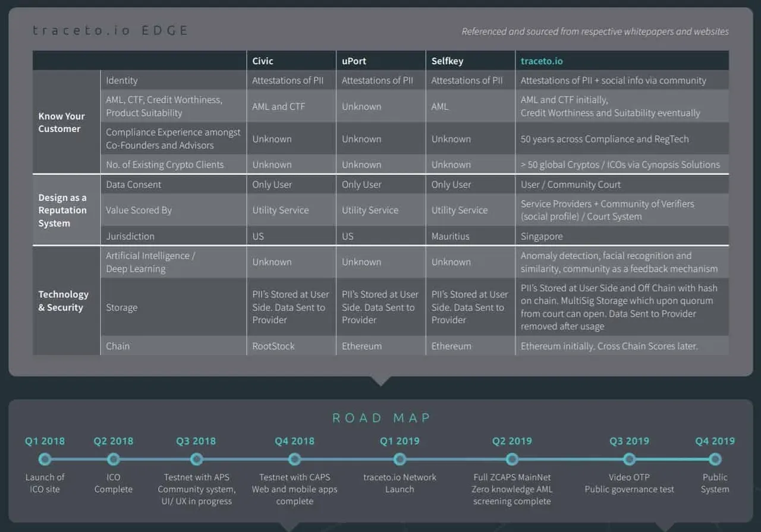Click the 'Know Your Customer' section label
Image resolution: width=761 pixels, height=532 pixels.
62,122
